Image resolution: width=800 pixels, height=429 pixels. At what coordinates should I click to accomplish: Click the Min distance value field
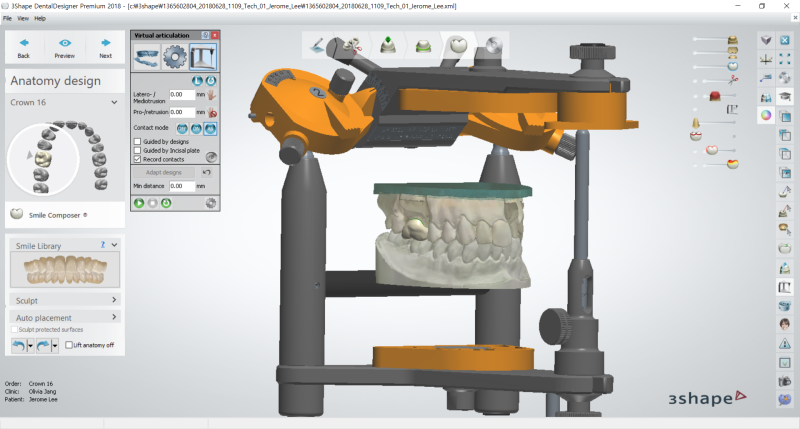click(x=182, y=186)
